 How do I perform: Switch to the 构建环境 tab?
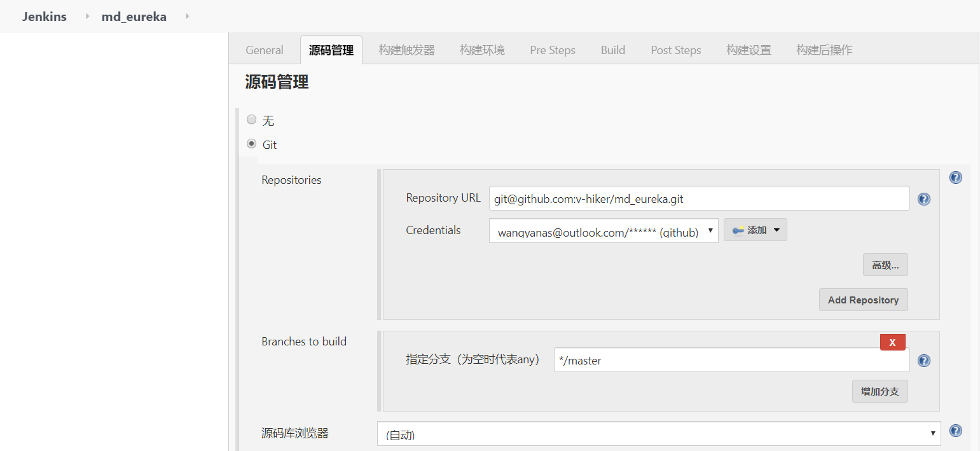coord(482,50)
